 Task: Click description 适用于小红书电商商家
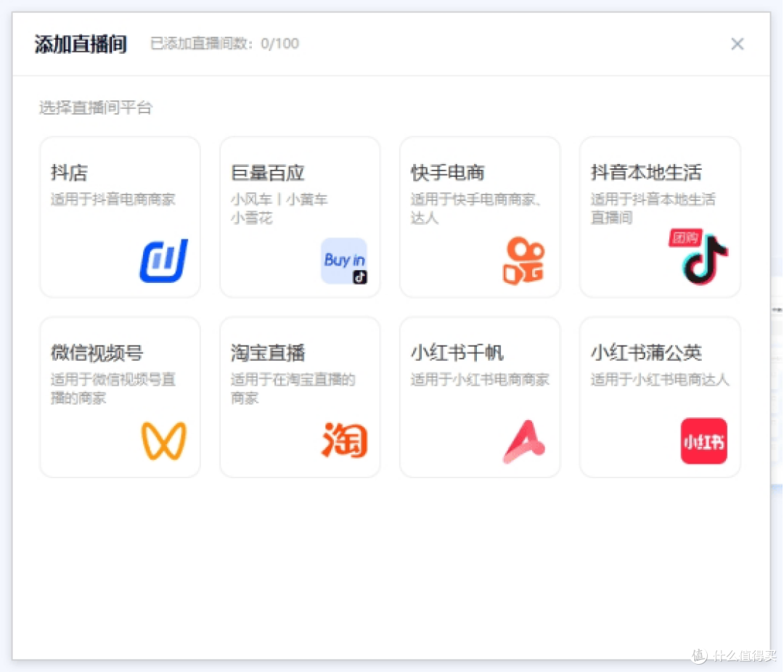480,380
